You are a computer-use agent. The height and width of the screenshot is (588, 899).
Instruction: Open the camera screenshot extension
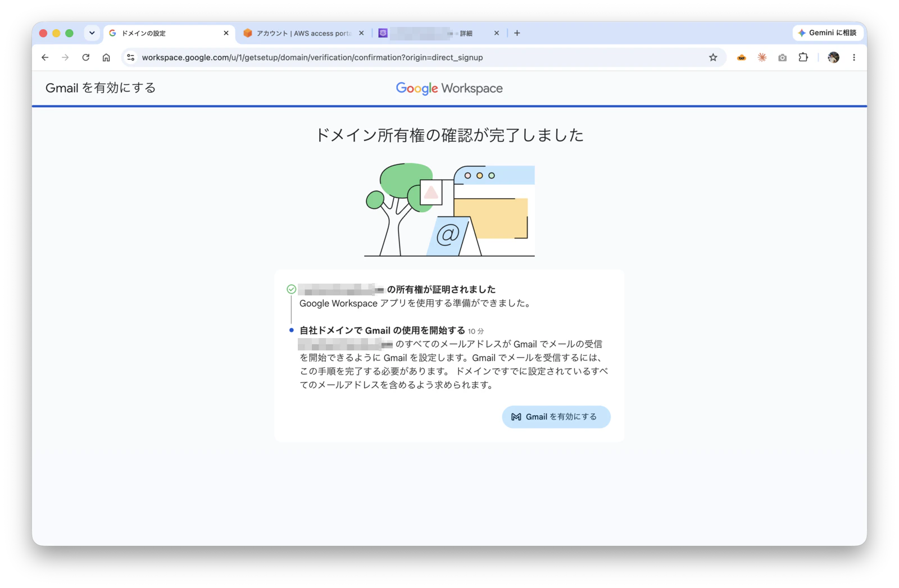(x=782, y=57)
